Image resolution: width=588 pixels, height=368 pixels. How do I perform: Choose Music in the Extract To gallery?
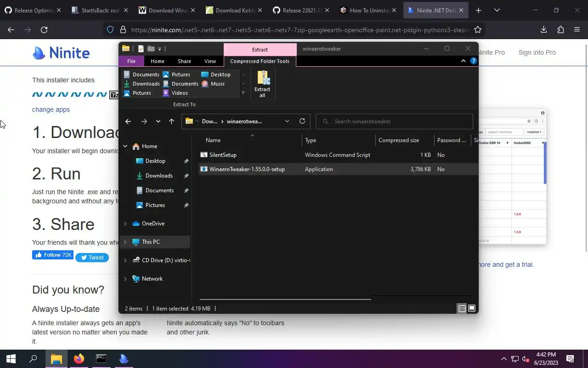pyautogui.click(x=213, y=84)
